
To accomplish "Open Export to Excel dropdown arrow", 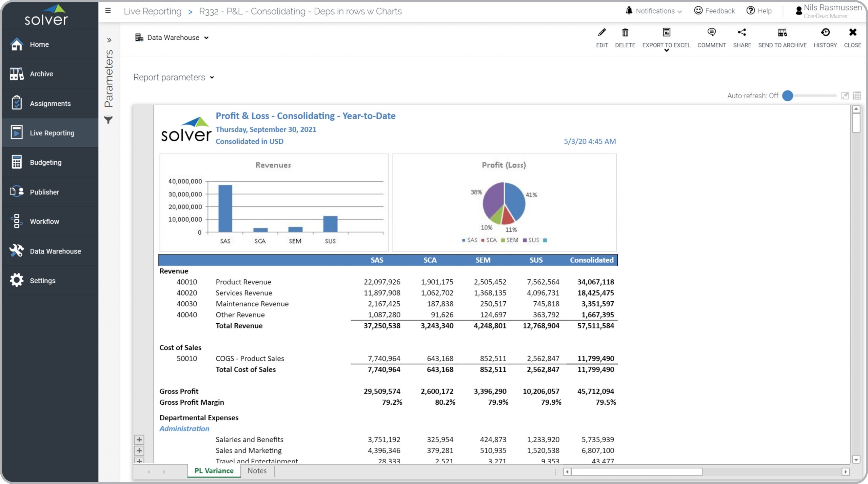I will 666,51.
